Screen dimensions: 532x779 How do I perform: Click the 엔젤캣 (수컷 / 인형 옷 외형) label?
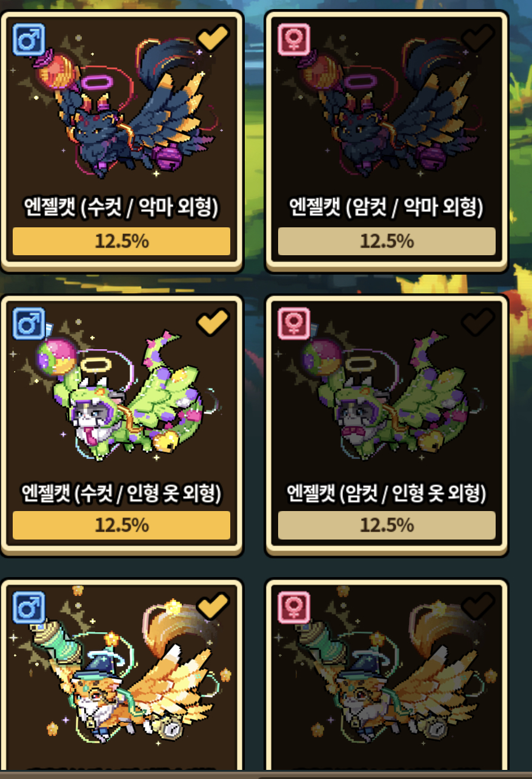point(121,494)
